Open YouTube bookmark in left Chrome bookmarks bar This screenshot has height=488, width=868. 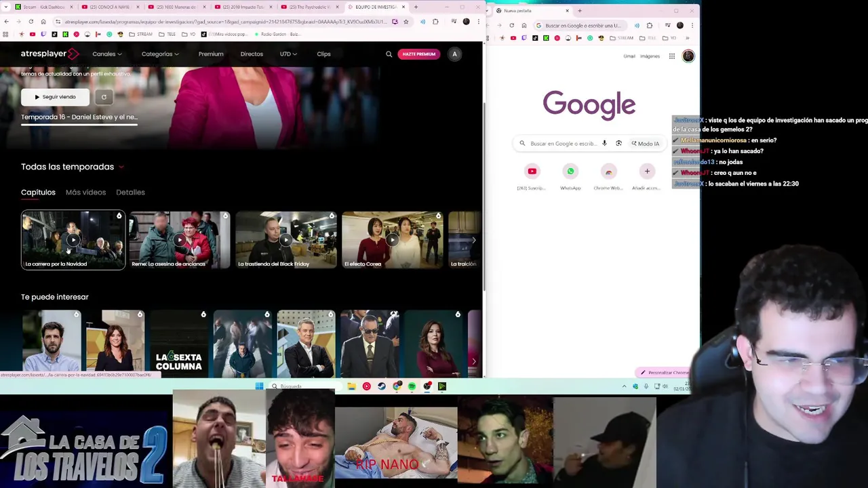33,34
